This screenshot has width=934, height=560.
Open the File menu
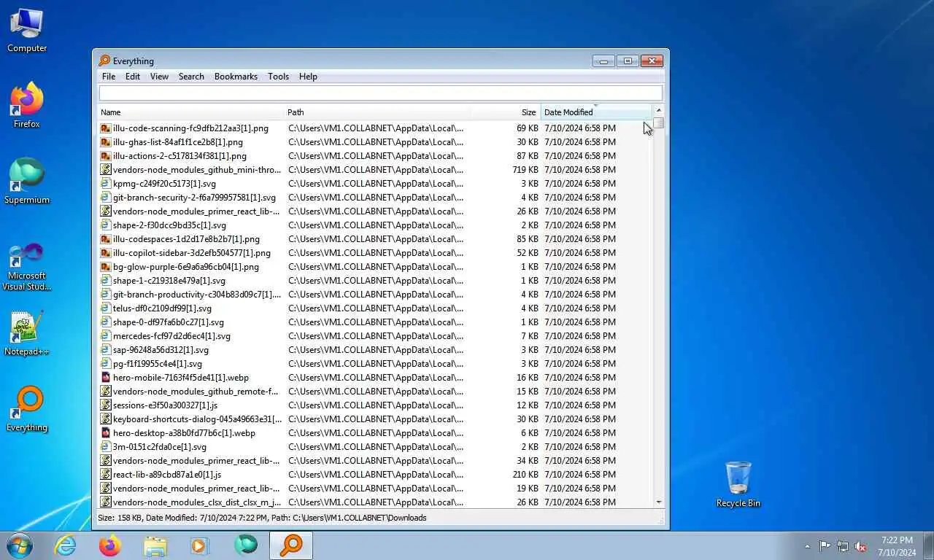pos(109,77)
